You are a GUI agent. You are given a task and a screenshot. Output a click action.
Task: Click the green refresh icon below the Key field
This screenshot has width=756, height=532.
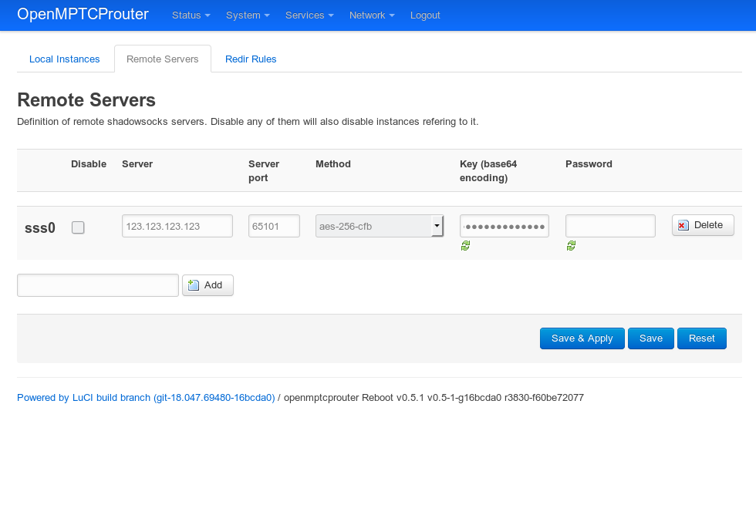(465, 245)
